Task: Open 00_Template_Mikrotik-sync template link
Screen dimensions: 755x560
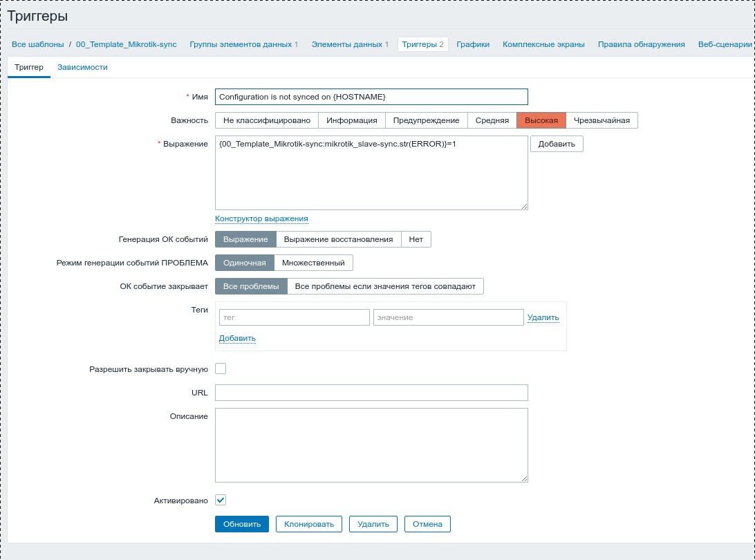Action: (x=126, y=44)
